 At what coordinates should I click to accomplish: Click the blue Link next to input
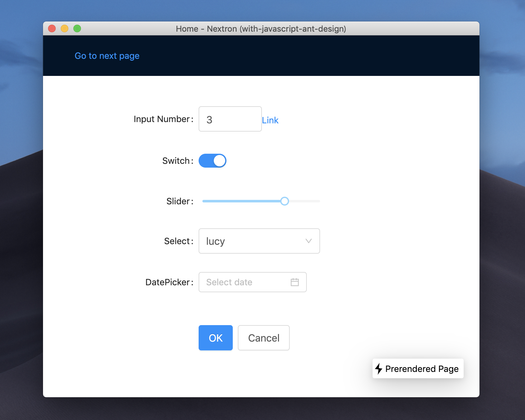pyautogui.click(x=270, y=120)
